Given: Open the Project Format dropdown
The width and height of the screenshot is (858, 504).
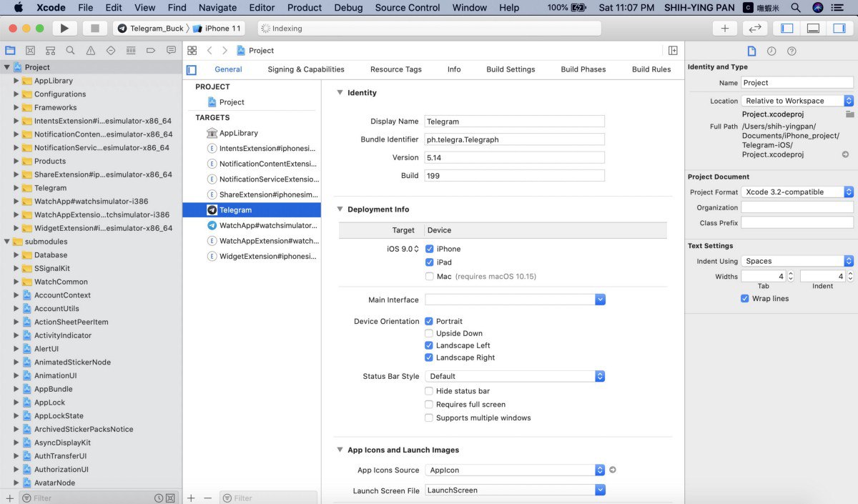Looking at the screenshot, I should 797,192.
